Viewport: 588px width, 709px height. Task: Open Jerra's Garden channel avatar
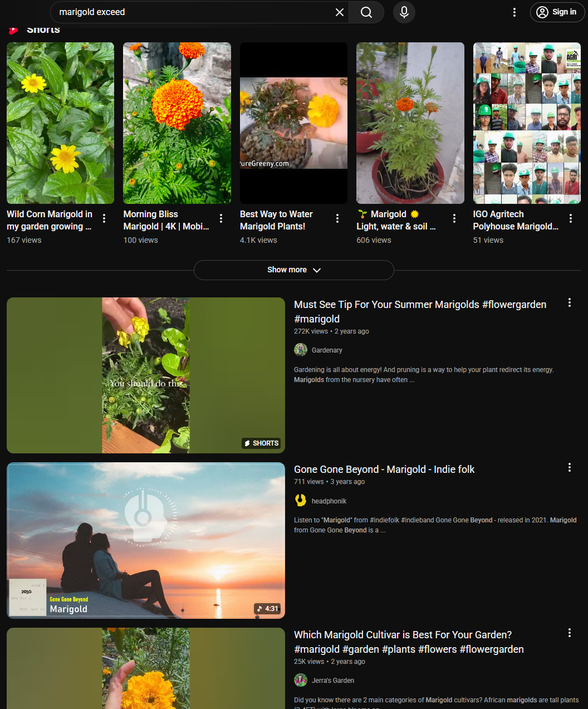click(301, 680)
